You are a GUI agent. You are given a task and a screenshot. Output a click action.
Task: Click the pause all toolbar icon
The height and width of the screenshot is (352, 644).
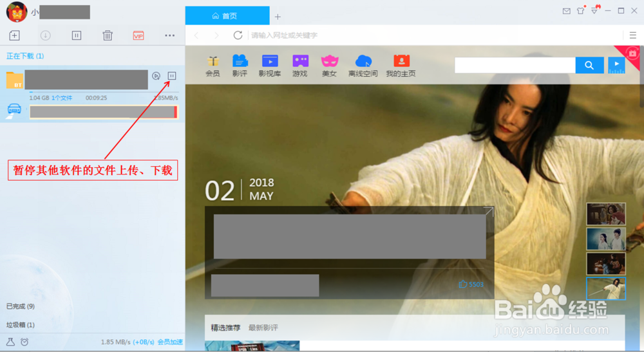77,35
